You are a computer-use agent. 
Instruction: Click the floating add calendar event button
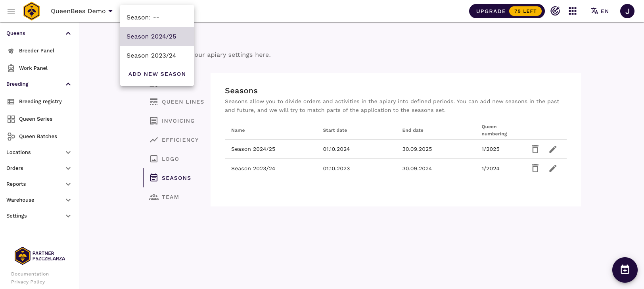pos(625,270)
